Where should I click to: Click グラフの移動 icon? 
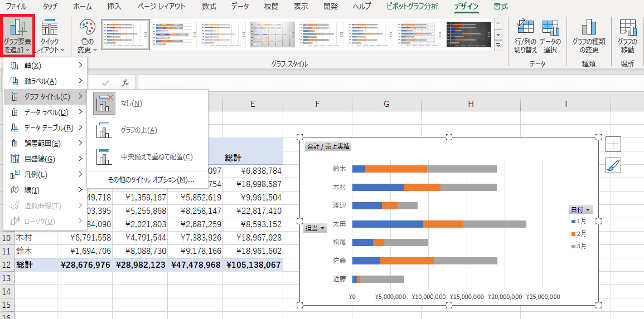(x=627, y=36)
